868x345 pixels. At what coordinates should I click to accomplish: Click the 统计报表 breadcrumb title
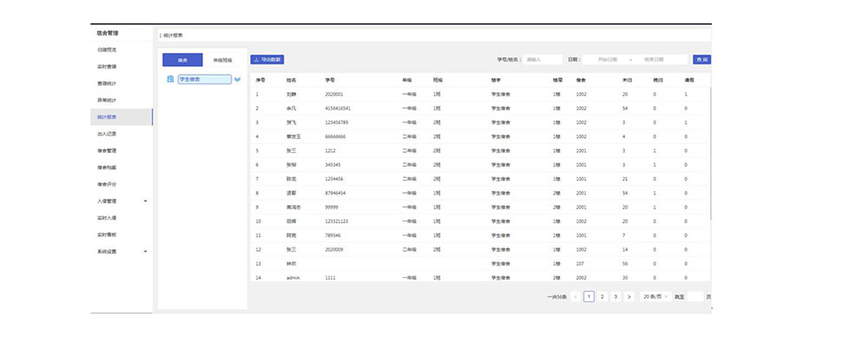[x=173, y=35]
